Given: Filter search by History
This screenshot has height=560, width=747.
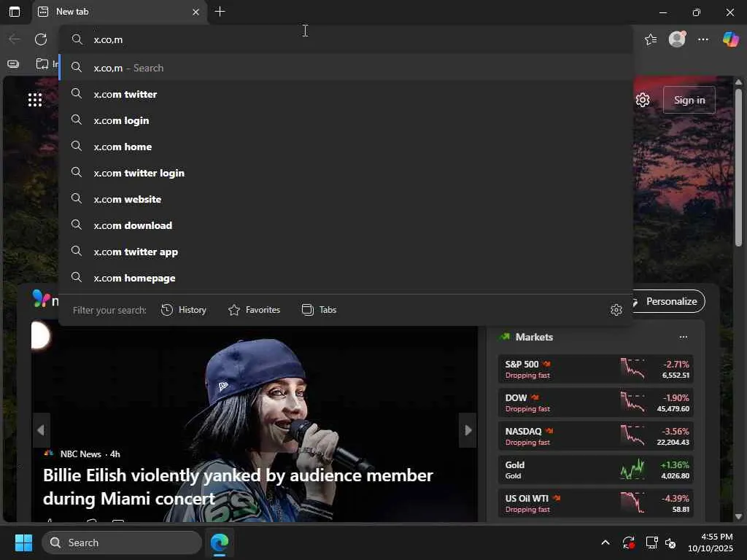Looking at the screenshot, I should click(184, 310).
